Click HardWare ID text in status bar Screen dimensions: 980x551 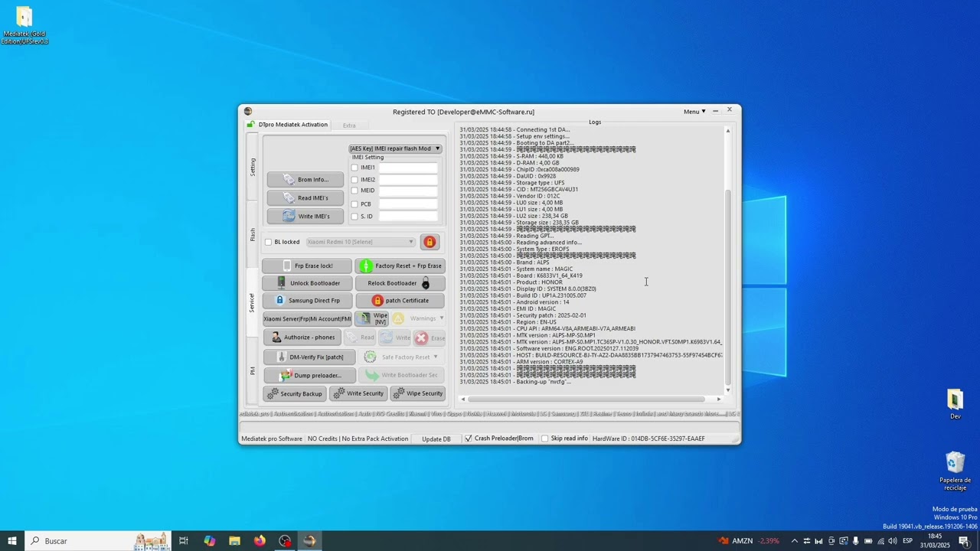(x=648, y=439)
